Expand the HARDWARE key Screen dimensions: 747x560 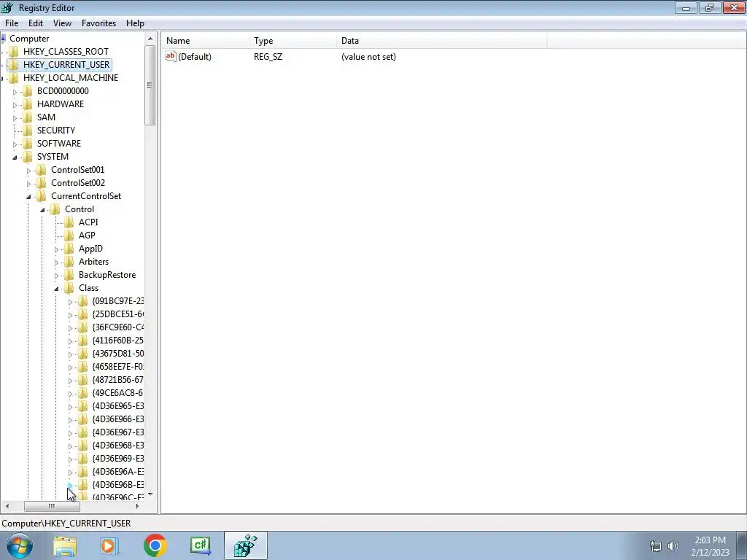15,105
